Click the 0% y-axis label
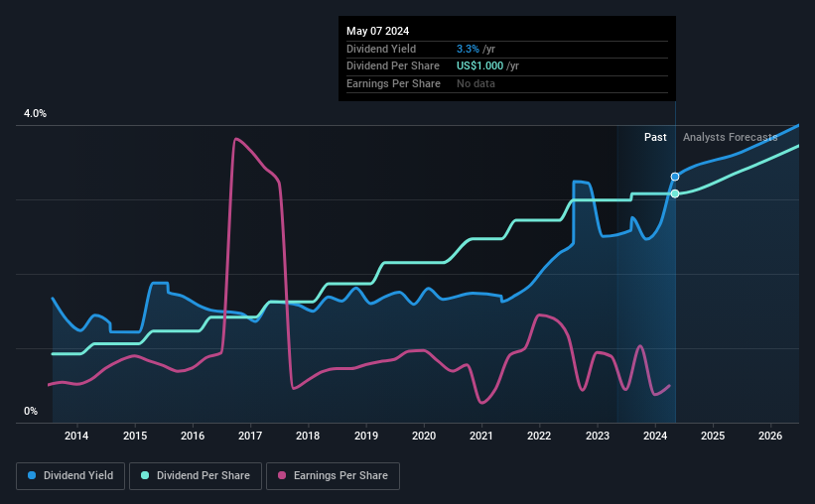The image size is (815, 504). (31, 412)
